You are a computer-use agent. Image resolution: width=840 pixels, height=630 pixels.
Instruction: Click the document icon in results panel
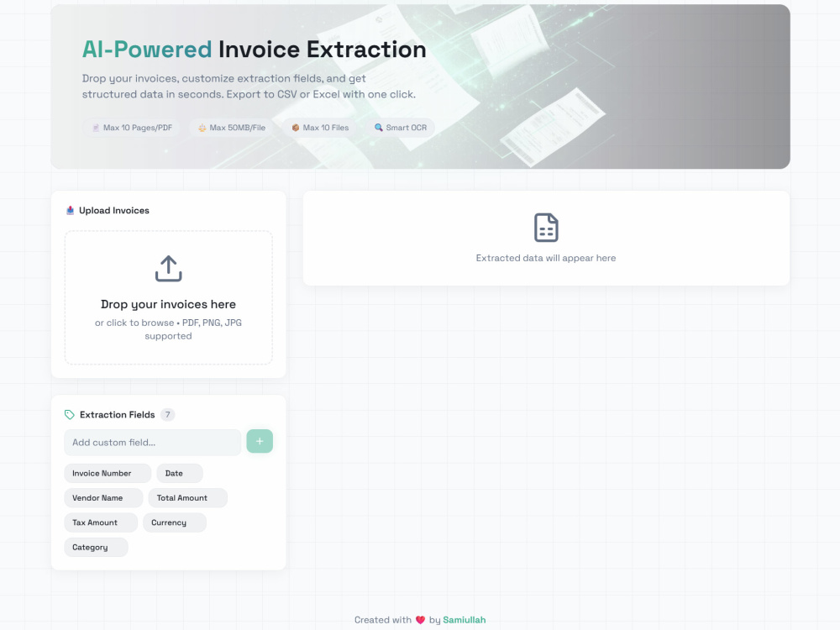[x=546, y=228]
